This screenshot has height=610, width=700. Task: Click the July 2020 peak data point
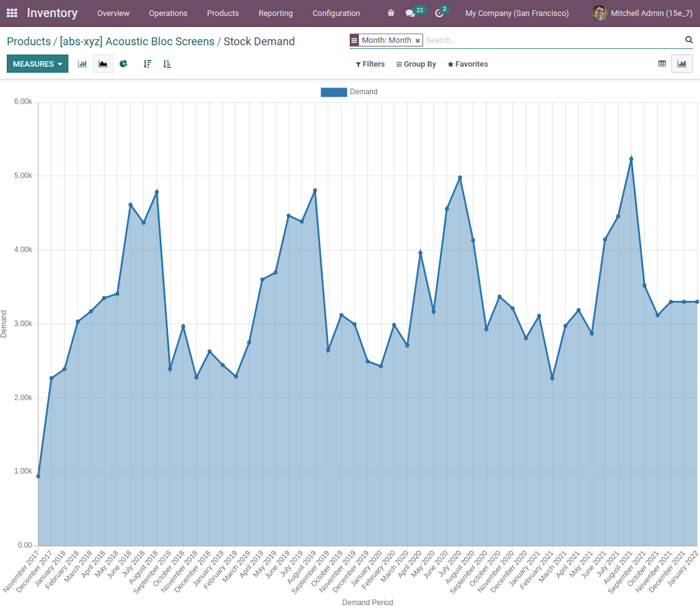(460, 178)
